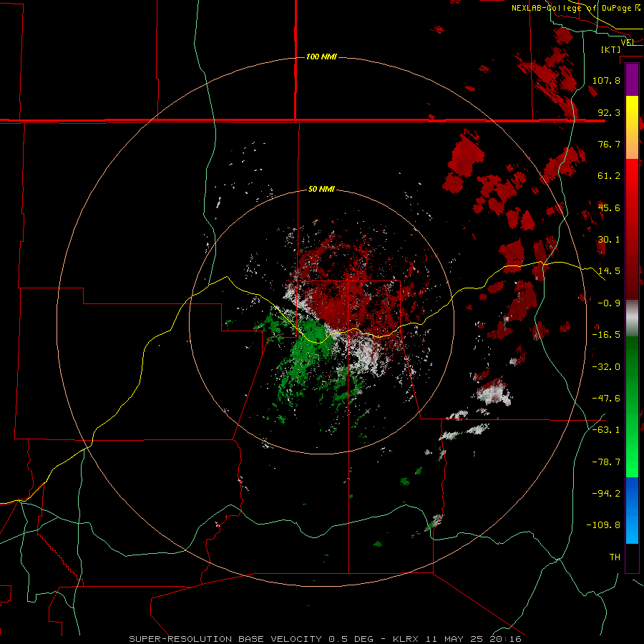Click the -16.5 velocity scale value
The width and height of the screenshot is (644, 644).
click(606, 335)
